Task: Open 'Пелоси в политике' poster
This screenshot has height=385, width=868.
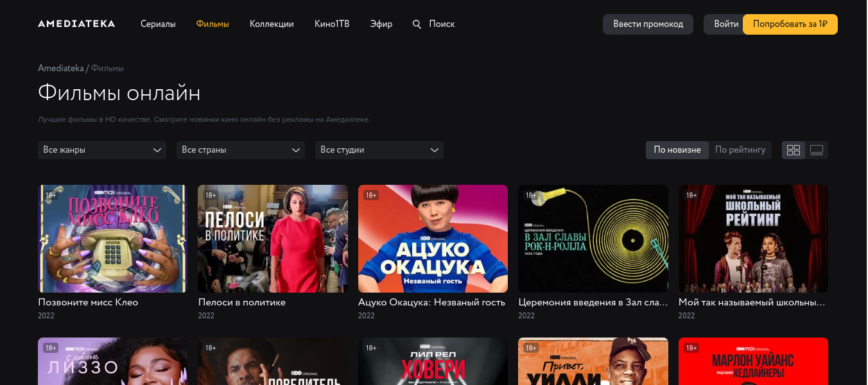Action: (273, 239)
